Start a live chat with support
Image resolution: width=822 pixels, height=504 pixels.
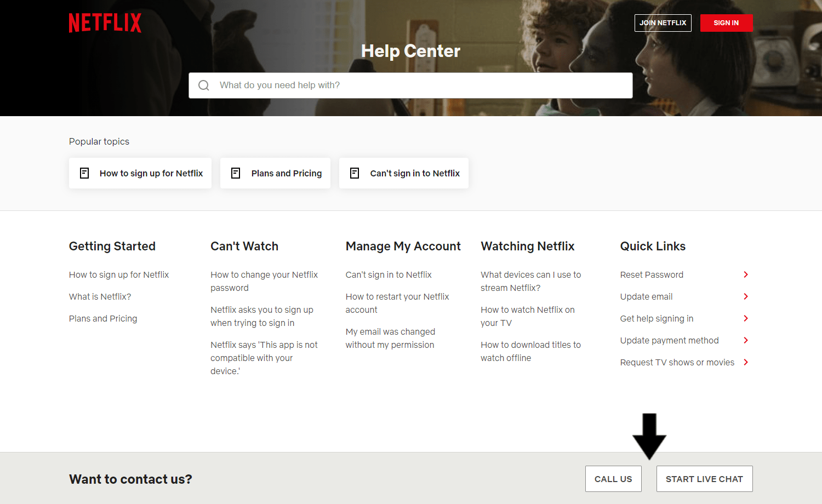(x=705, y=479)
